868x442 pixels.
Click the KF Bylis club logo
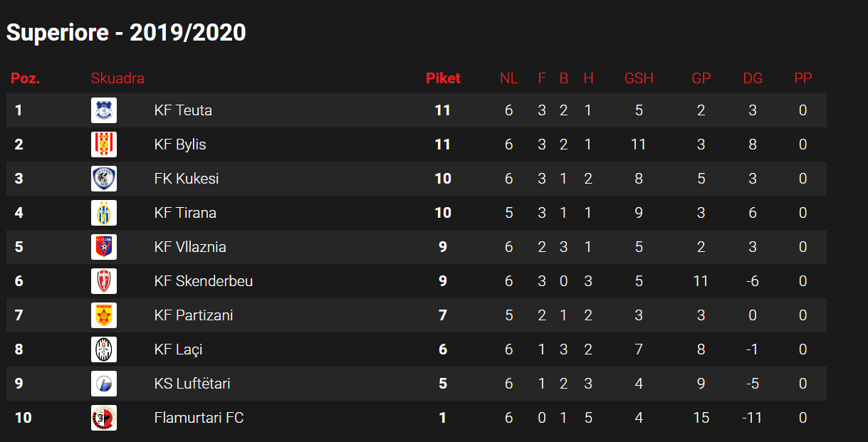click(104, 144)
